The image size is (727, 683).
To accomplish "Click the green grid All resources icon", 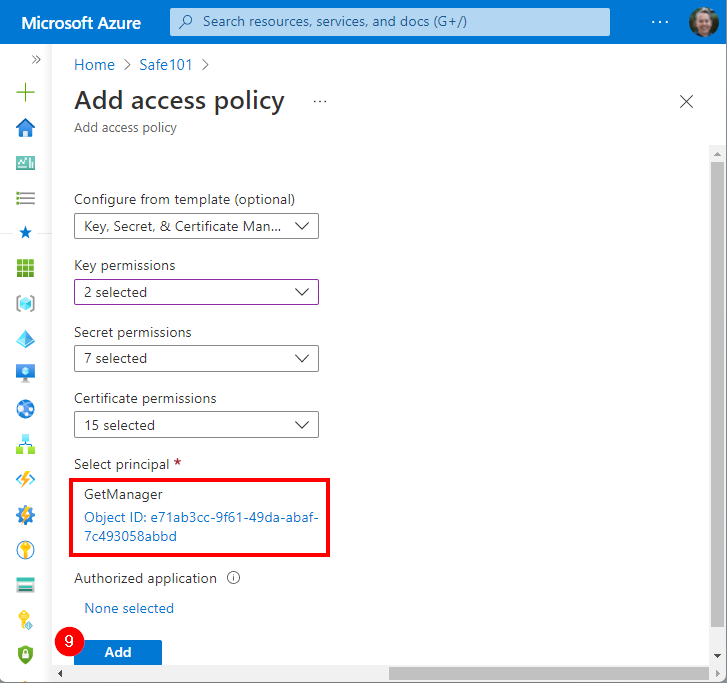I will pos(26,268).
